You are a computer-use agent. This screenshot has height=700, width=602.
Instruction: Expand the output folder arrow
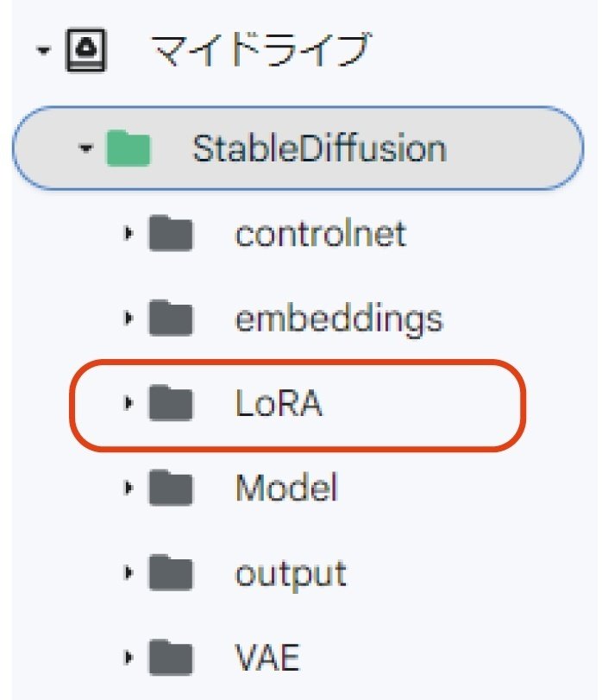(x=129, y=572)
